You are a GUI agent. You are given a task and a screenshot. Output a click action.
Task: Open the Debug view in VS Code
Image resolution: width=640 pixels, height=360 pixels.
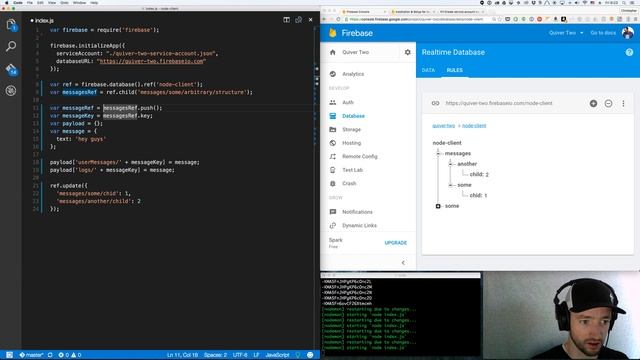(x=11, y=90)
